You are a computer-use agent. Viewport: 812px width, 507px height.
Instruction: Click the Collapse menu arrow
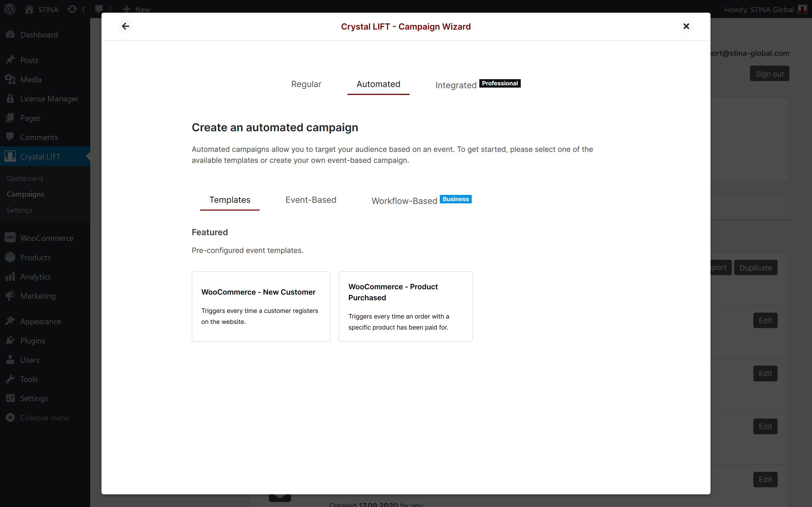coord(10,417)
